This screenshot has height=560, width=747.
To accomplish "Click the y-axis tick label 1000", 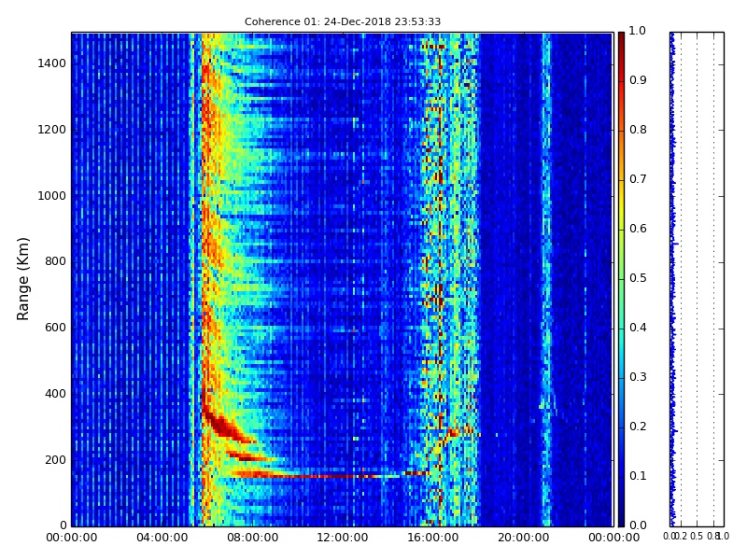I will [x=52, y=196].
